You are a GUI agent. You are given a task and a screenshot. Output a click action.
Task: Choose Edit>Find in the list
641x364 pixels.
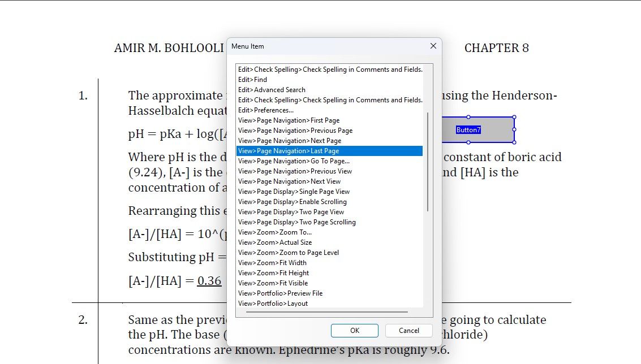pos(329,80)
